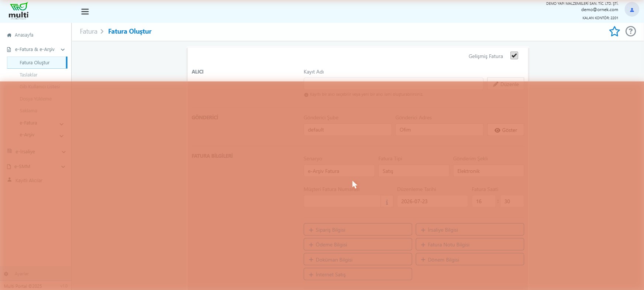The image size is (644, 290).
Task: Click the multi logo
Action: click(18, 11)
